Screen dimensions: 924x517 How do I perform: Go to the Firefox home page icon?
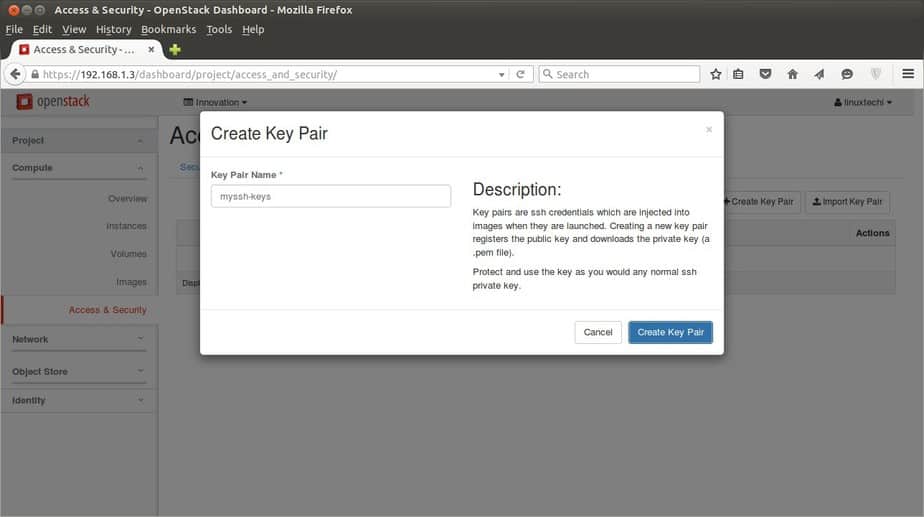coord(793,74)
